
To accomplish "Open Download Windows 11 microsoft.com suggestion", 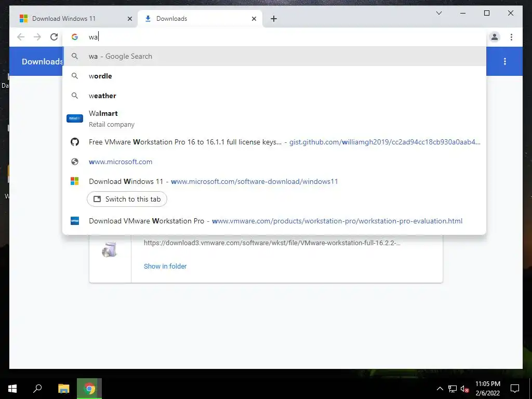I will (274, 181).
